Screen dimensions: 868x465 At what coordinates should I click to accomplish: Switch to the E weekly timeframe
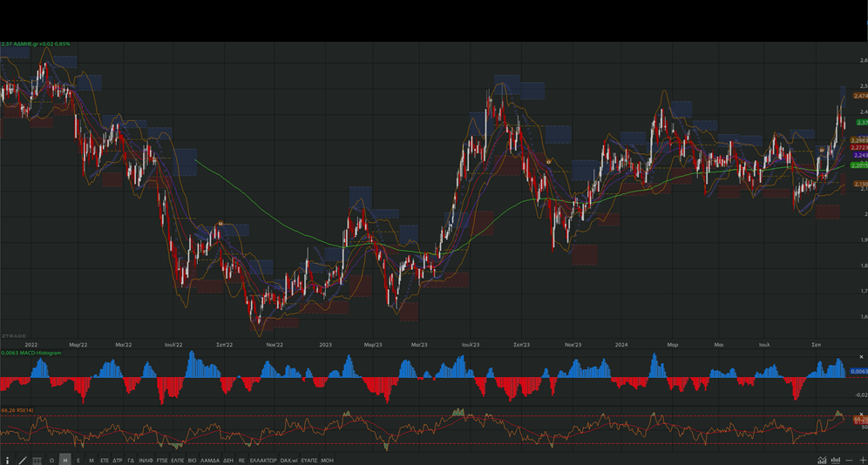coord(78,460)
